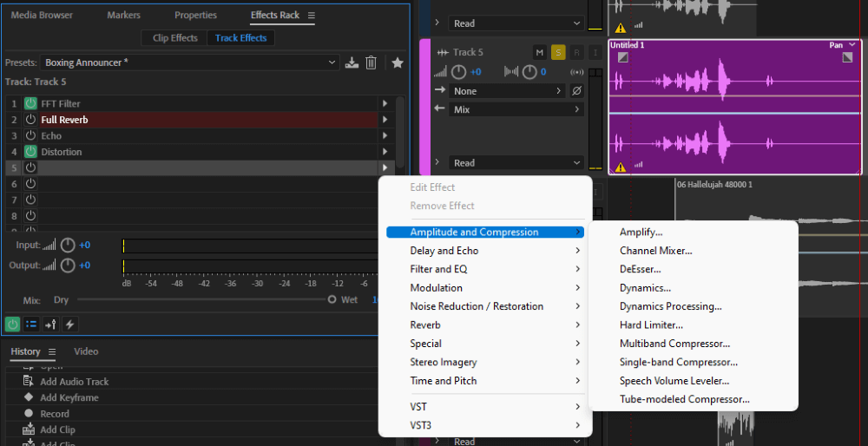Open Track 5 Read automation dropdown
Image resolution: width=868 pixels, height=446 pixels.
516,162
